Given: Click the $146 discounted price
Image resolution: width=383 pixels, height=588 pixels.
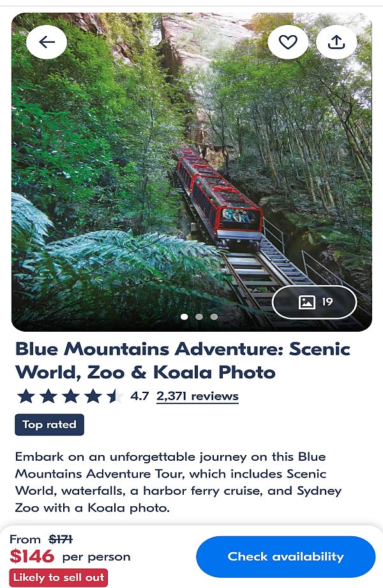Looking at the screenshot, I should (x=32, y=557).
